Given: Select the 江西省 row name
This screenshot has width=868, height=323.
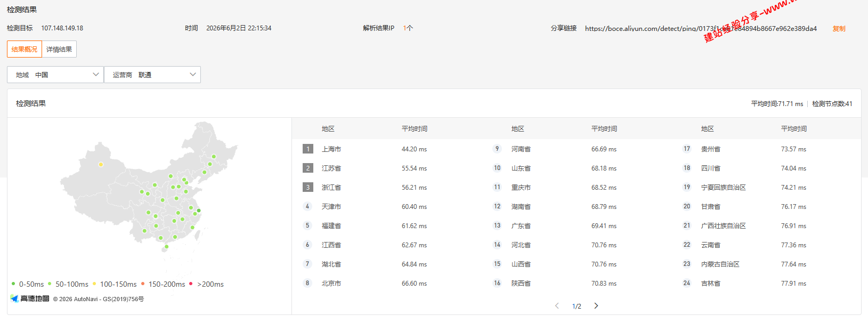Looking at the screenshot, I should (331, 245).
